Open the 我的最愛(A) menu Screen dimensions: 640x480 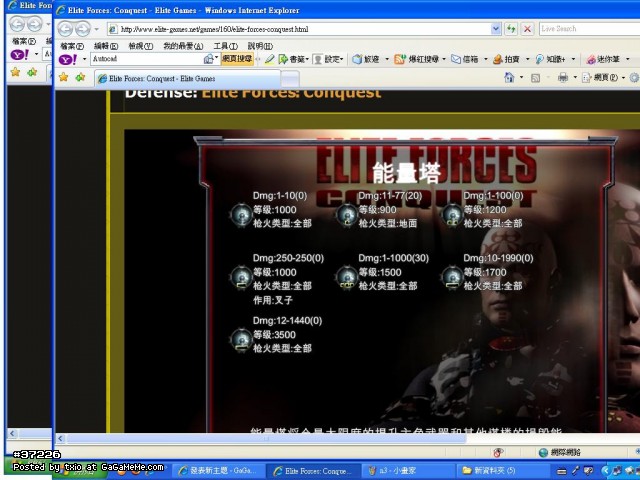183,46
